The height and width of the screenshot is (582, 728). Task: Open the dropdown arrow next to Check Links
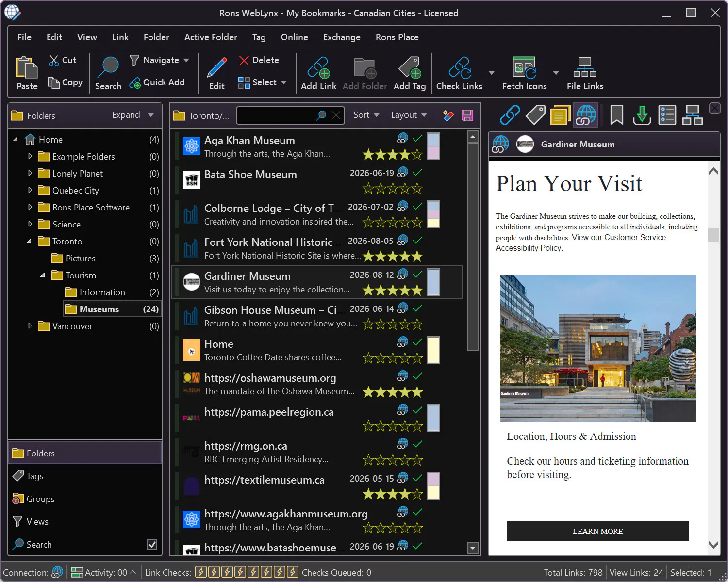click(492, 73)
